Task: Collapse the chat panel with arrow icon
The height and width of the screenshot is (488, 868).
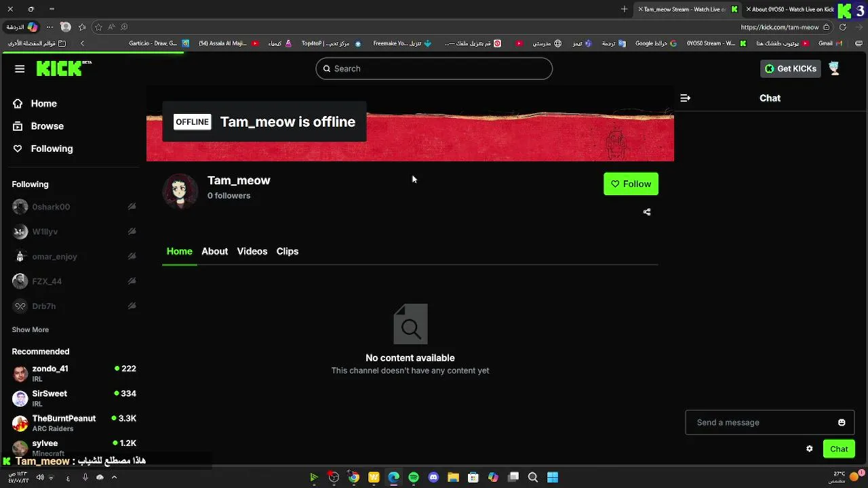Action: tap(686, 98)
